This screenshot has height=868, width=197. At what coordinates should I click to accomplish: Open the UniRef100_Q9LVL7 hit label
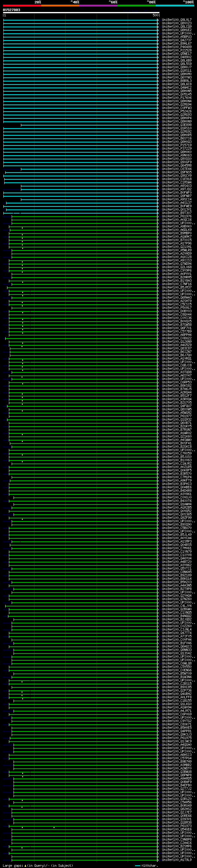click(x=177, y=20)
